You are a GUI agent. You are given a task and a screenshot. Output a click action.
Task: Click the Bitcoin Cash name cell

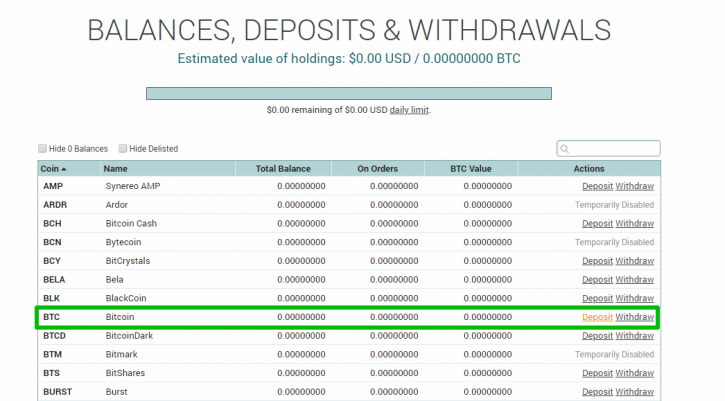pos(131,223)
